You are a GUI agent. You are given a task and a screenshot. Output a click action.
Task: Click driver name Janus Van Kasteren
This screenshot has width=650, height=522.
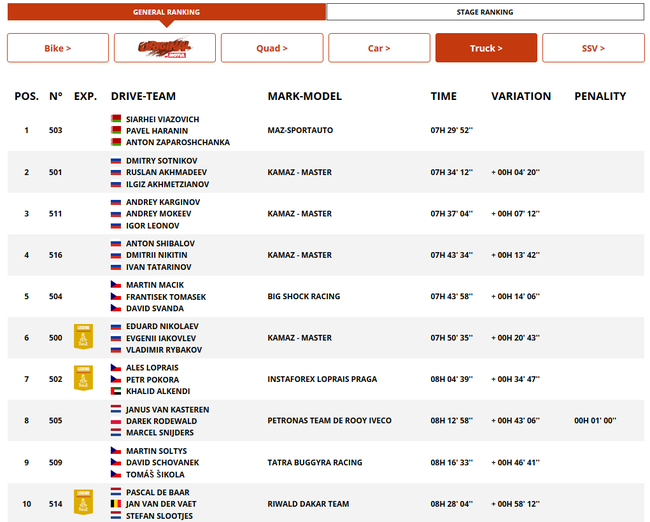pyautogui.click(x=167, y=410)
